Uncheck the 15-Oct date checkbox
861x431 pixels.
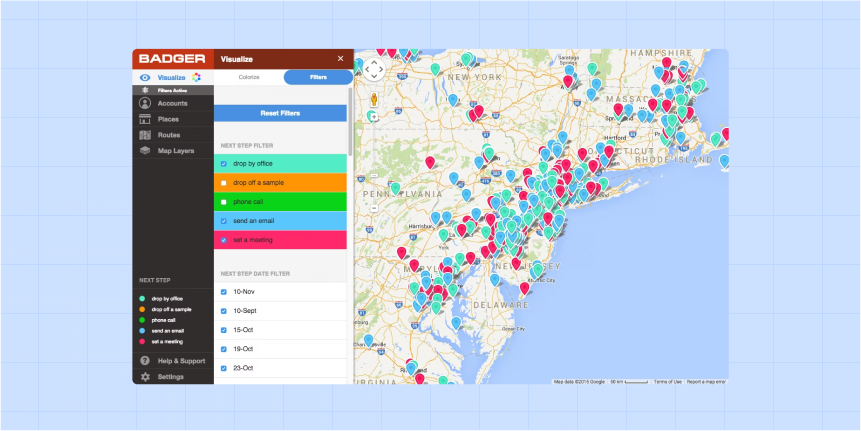pos(223,330)
